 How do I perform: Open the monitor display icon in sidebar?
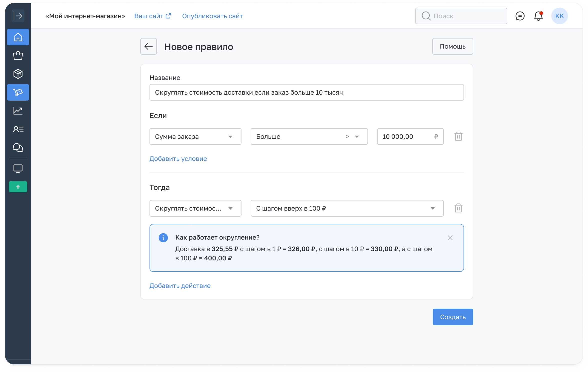[18, 169]
